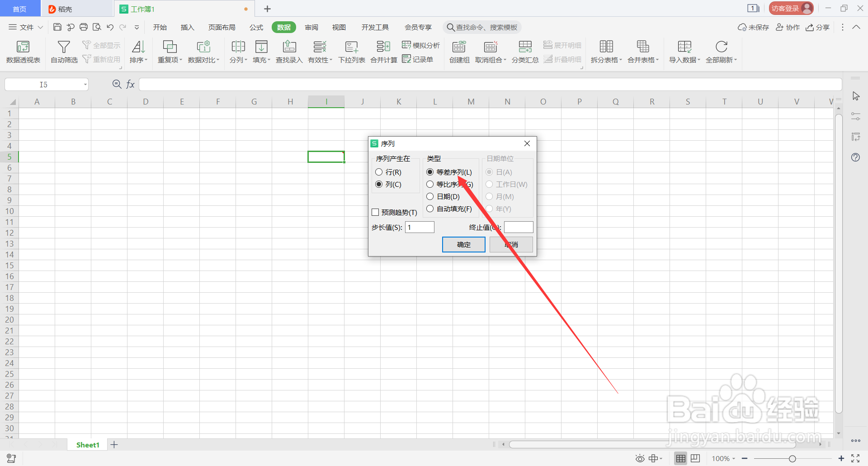
Task: Click 取消 in the 序列 dialog
Action: pos(511,244)
